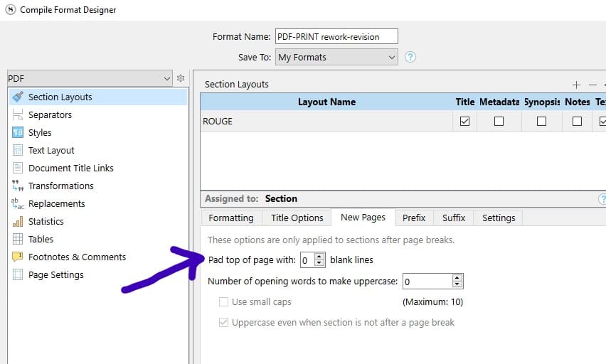The image size is (606, 364).
Task: Click the Layout Name column header
Action: point(326,102)
